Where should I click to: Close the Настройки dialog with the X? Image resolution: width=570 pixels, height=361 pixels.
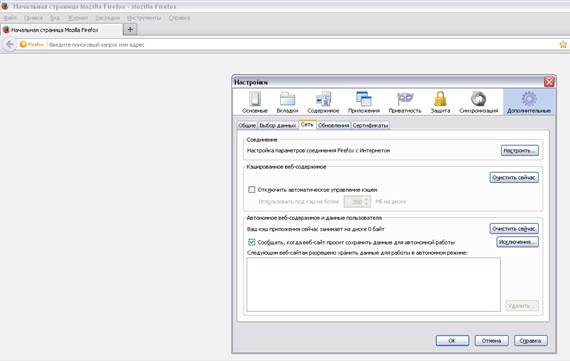tap(549, 82)
